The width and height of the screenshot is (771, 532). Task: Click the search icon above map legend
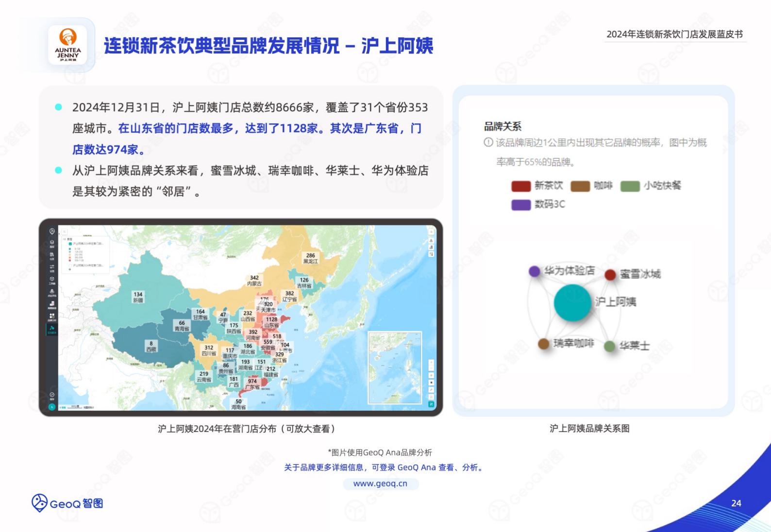tap(65, 232)
